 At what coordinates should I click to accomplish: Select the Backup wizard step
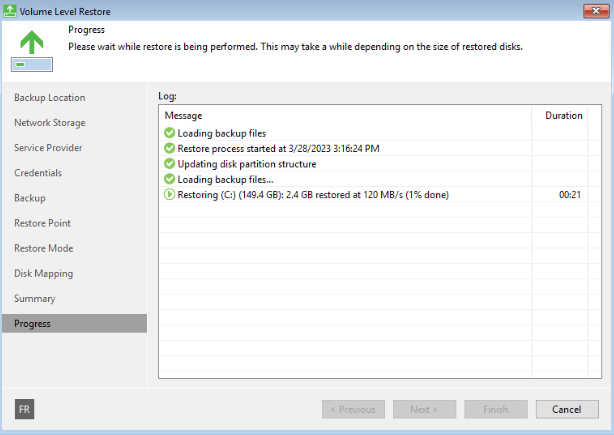(x=30, y=198)
